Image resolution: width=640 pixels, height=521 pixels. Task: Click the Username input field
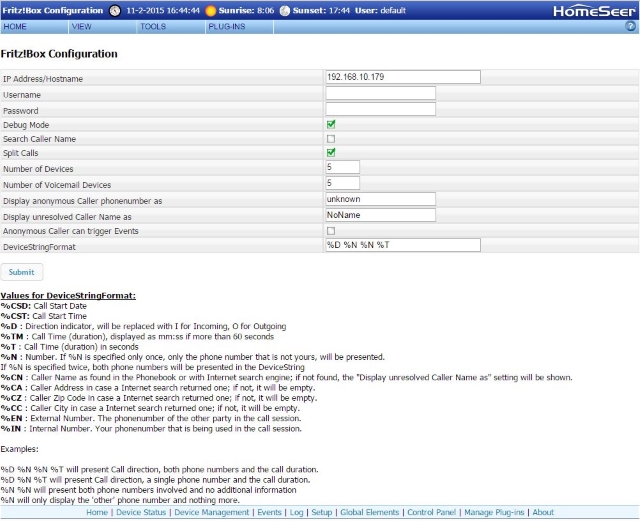(380, 93)
